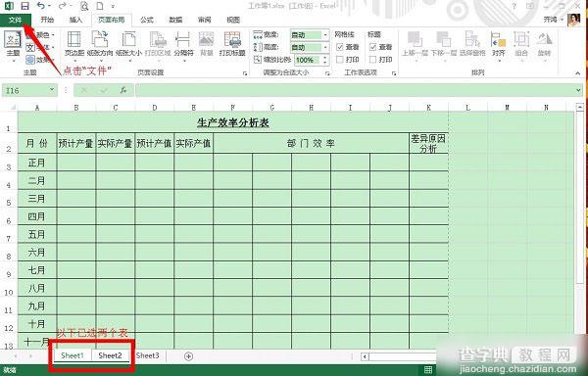Click the 打印区域 print area icon
588x376 pixels.
pos(158,45)
